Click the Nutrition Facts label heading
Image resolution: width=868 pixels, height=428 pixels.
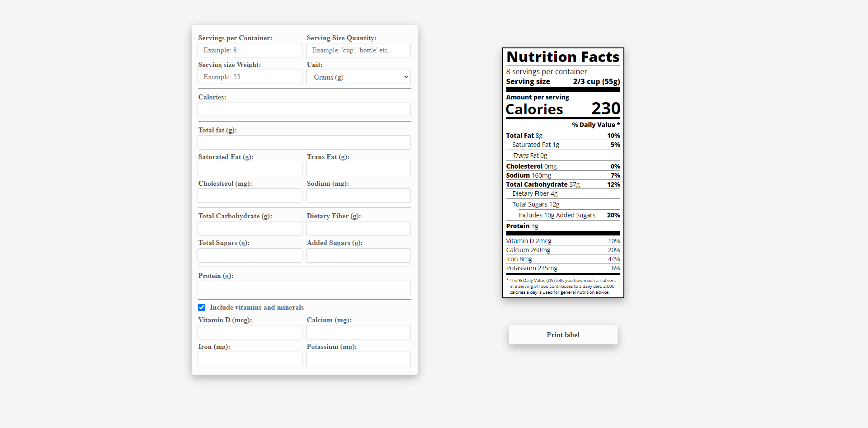pos(563,57)
